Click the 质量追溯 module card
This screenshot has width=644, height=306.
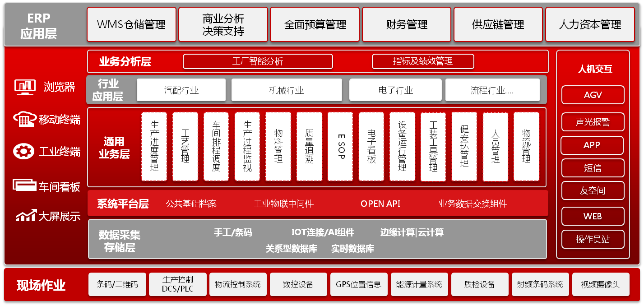point(309,147)
